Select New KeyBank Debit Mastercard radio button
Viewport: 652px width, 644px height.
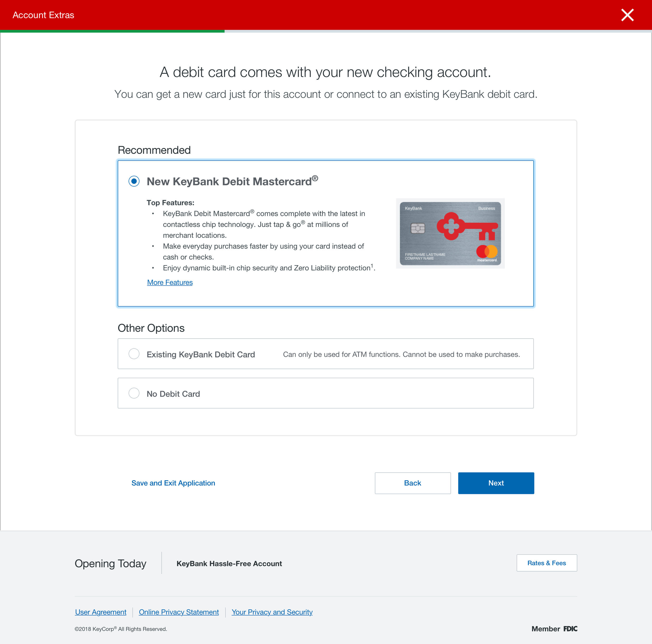point(134,181)
